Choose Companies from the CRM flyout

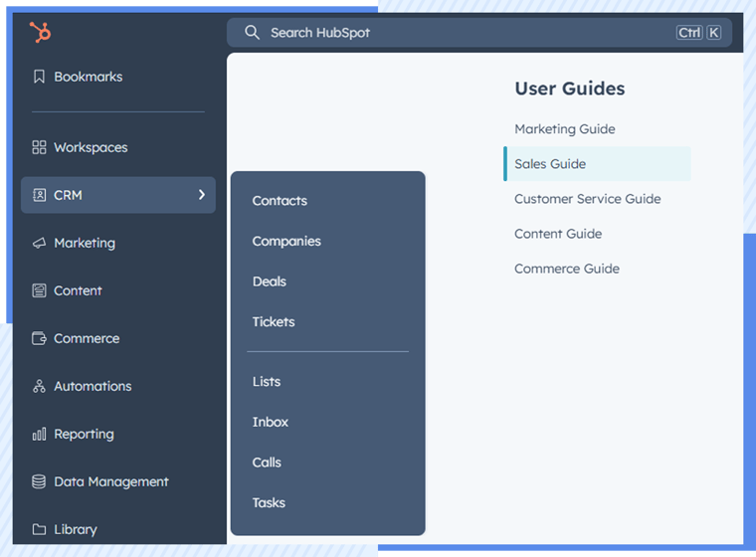(x=286, y=241)
